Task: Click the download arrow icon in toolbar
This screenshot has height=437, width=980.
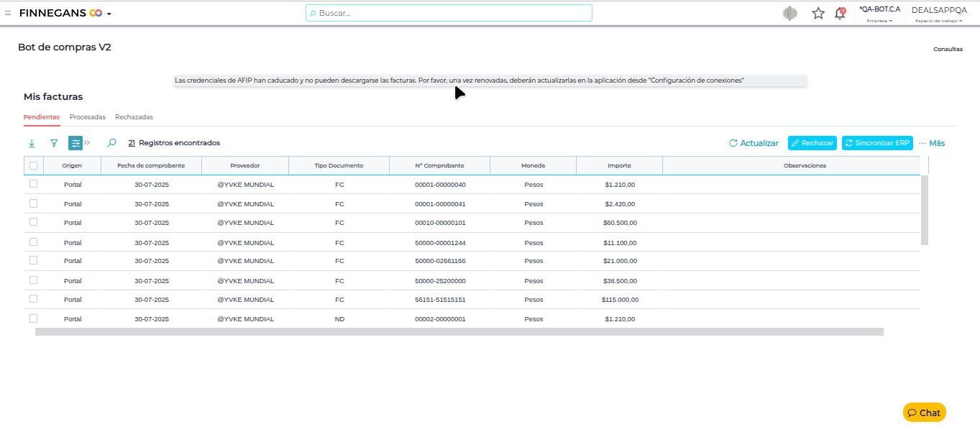Action: [x=32, y=143]
